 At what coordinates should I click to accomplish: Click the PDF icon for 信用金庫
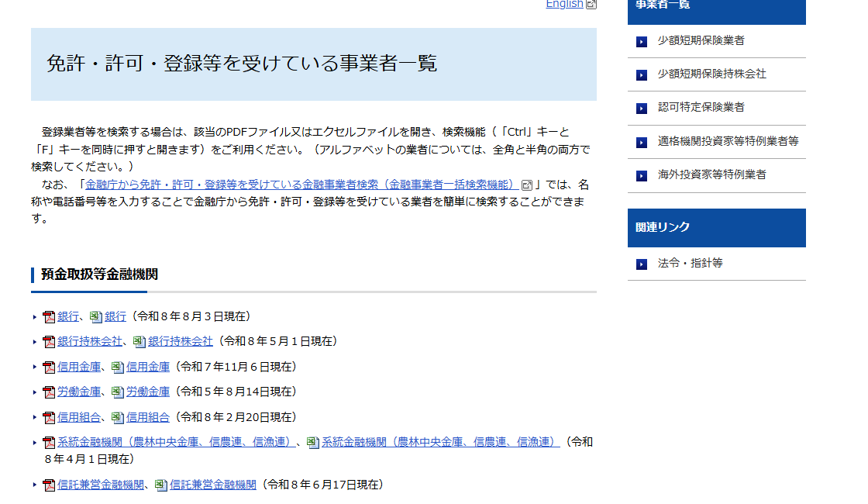[50, 368]
